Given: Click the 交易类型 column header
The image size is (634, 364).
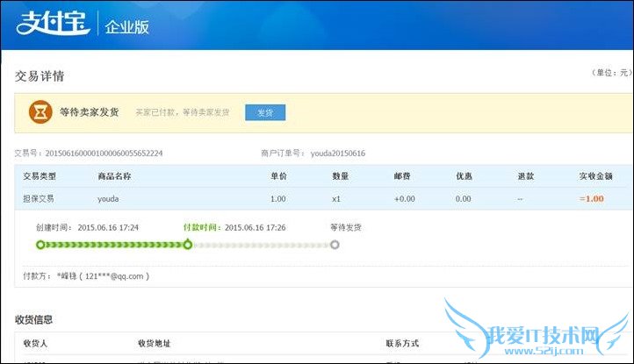Looking at the screenshot, I should (40, 176).
